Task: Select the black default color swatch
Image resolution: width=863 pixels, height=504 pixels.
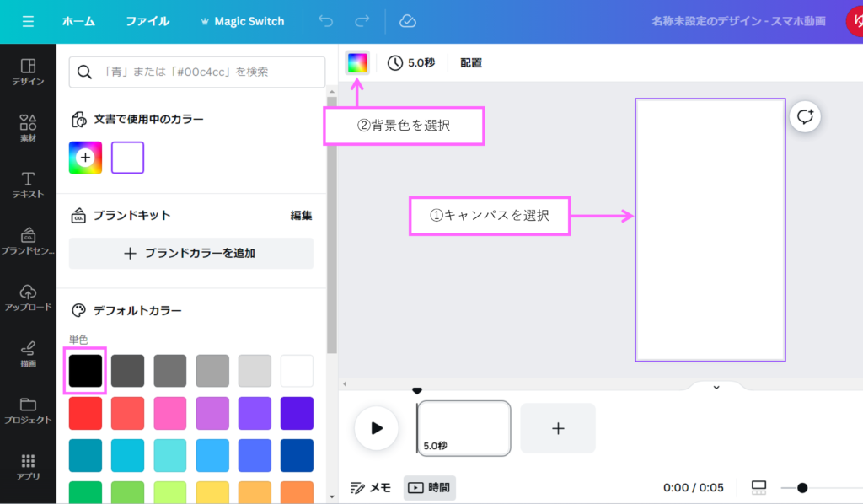Action: (x=85, y=371)
